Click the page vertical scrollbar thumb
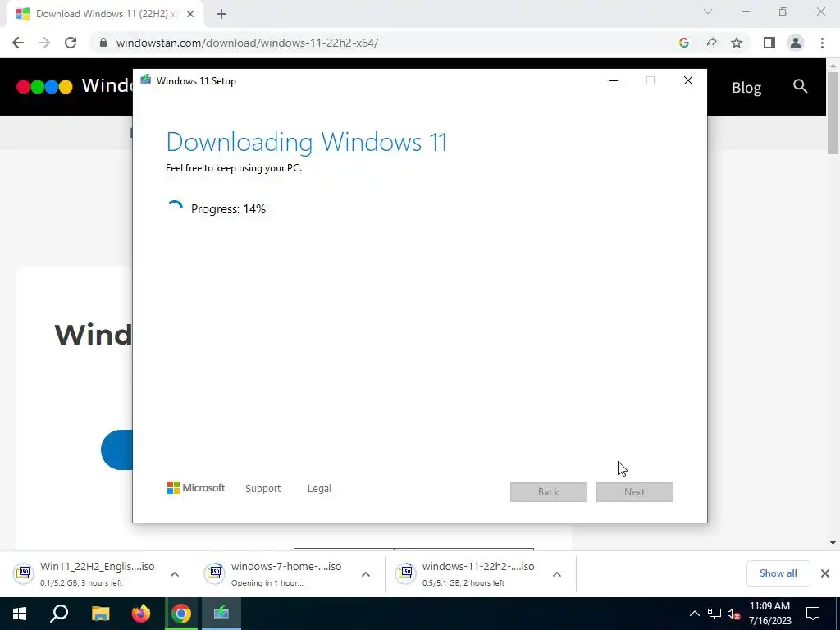The image size is (840, 630). pyautogui.click(x=833, y=113)
